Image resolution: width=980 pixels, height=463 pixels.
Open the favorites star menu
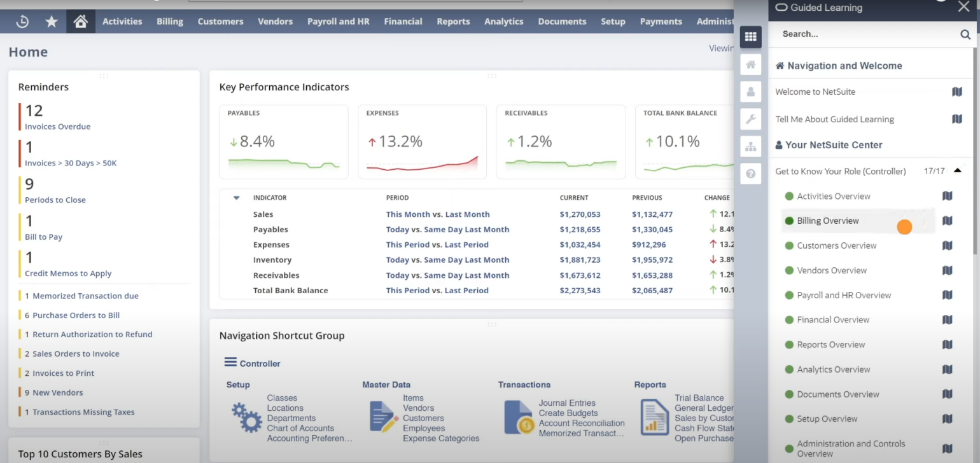52,21
